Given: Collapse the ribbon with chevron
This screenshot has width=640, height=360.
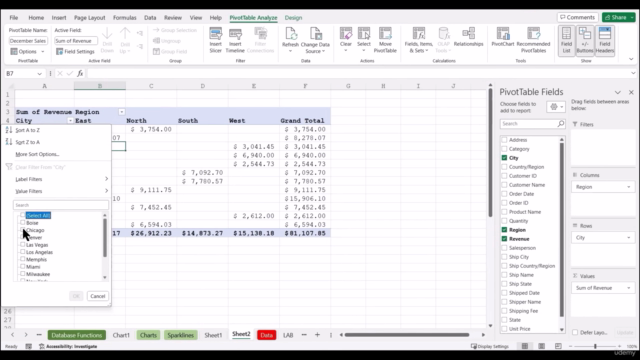Looking at the screenshot, I should 631,59.
